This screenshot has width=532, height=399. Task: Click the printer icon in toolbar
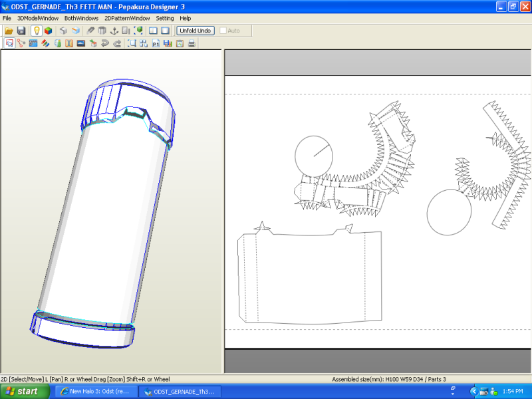192,43
